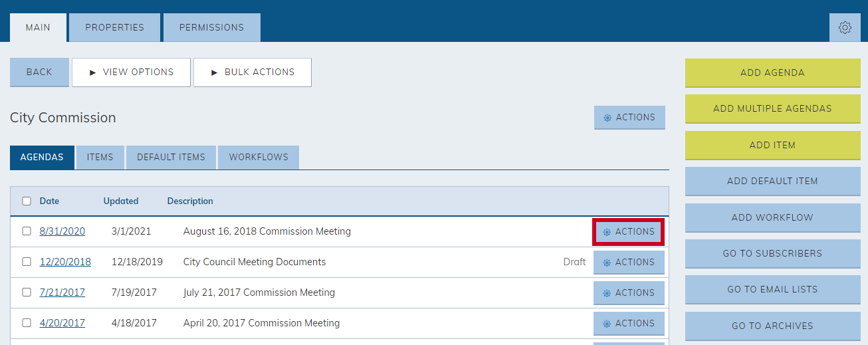Open Actions menu for July 21, 2017 meeting
The height and width of the screenshot is (345, 868).
click(629, 293)
